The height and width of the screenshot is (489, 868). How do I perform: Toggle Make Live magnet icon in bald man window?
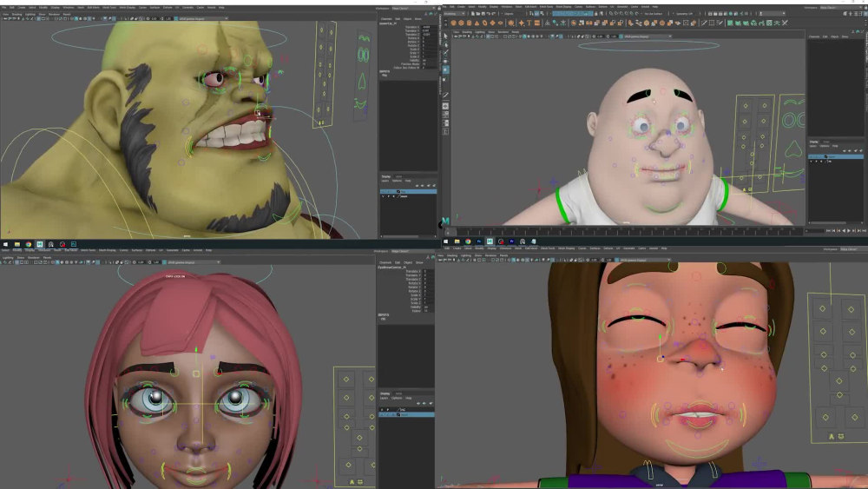(x=637, y=13)
